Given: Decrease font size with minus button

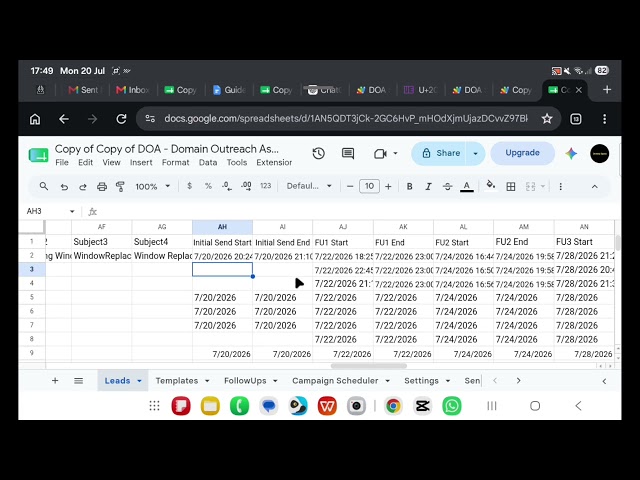Looking at the screenshot, I should (350, 187).
